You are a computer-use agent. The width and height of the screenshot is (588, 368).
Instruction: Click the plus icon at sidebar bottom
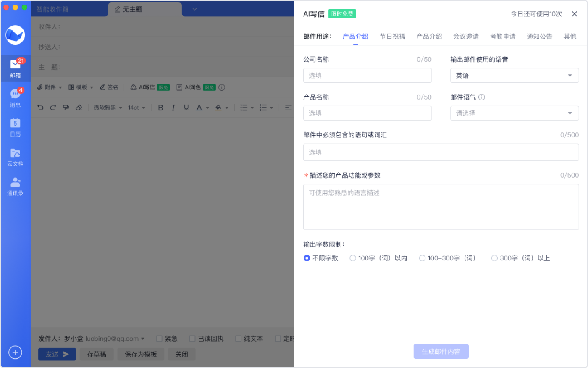coord(15,352)
